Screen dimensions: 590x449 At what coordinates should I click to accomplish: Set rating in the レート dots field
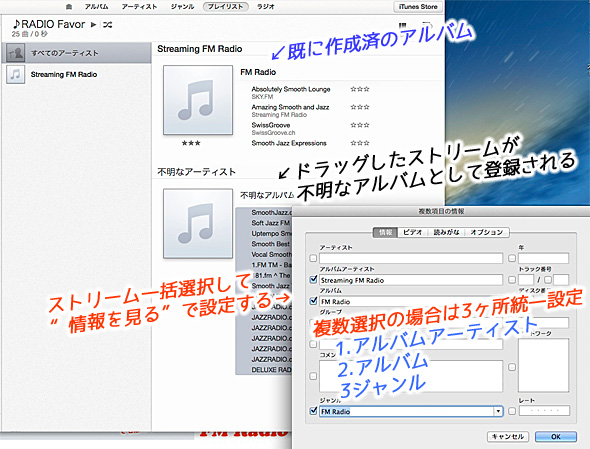(x=544, y=411)
